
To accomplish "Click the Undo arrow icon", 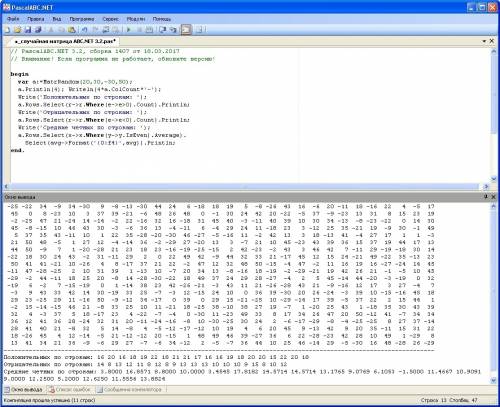I will pyautogui.click(x=85, y=30).
